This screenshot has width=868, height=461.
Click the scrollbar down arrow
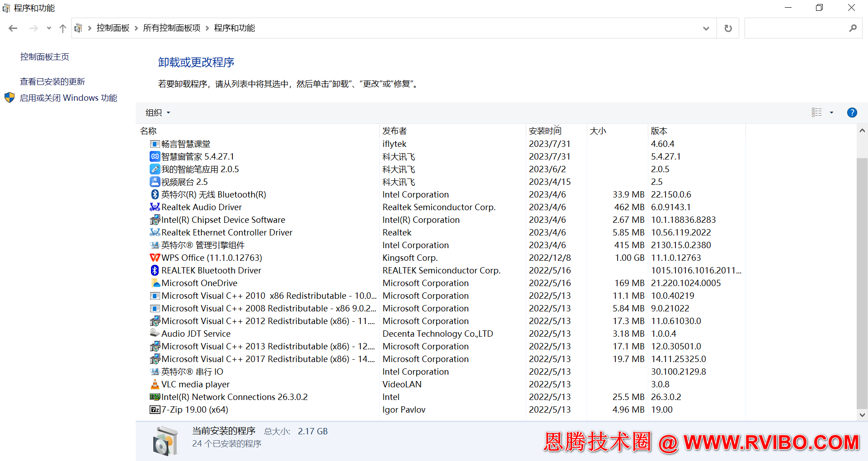point(862,415)
